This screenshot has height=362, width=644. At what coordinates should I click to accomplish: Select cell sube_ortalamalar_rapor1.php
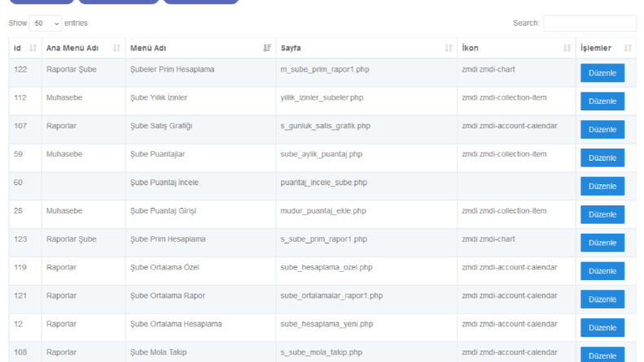tap(331, 296)
